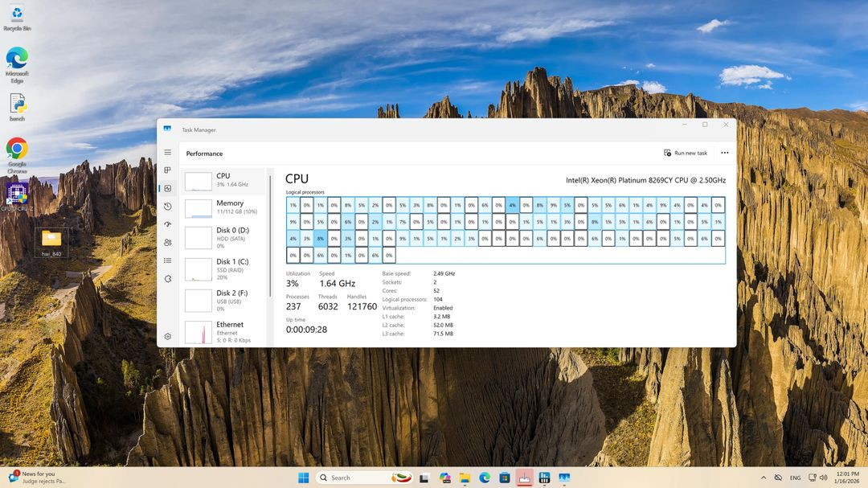This screenshot has width=868, height=488.
Task: Select the Details page icon
Action: 167,260
